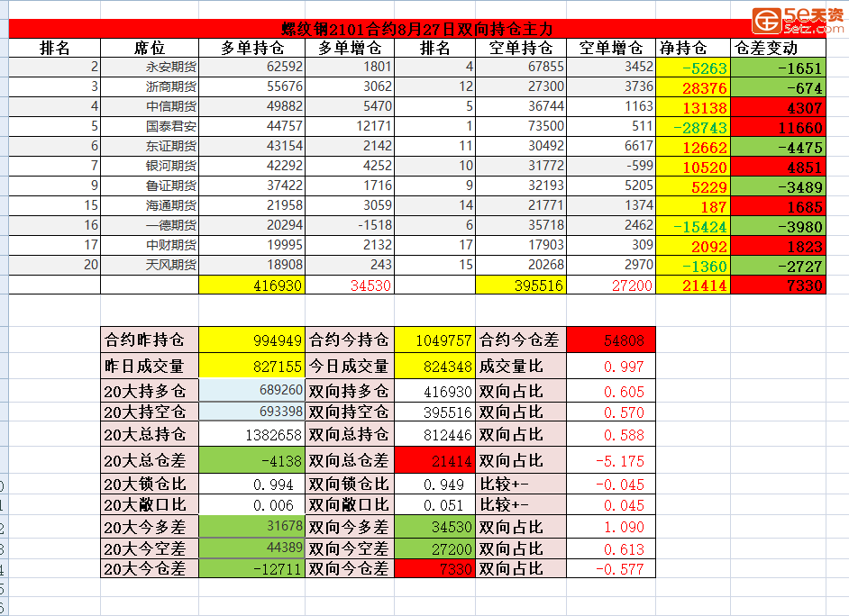This screenshot has width=849, height=616.
Task: Click short increase value 6617
Action: coord(611,146)
